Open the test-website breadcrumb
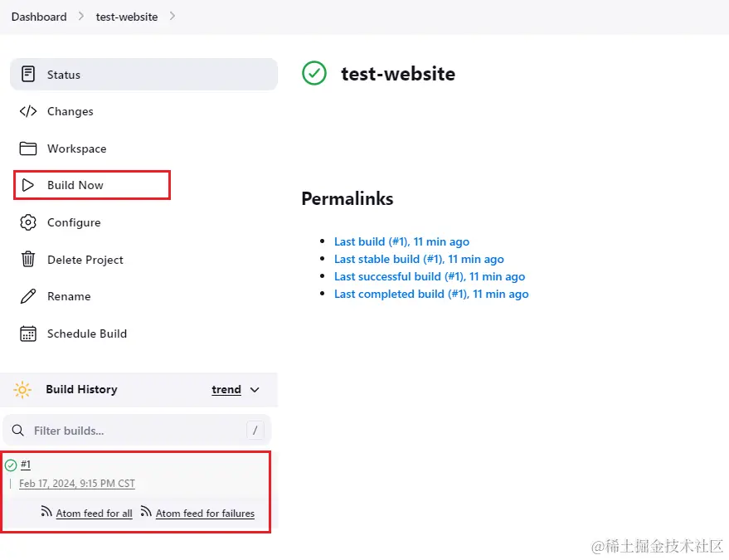This screenshot has width=729, height=560. [x=127, y=17]
